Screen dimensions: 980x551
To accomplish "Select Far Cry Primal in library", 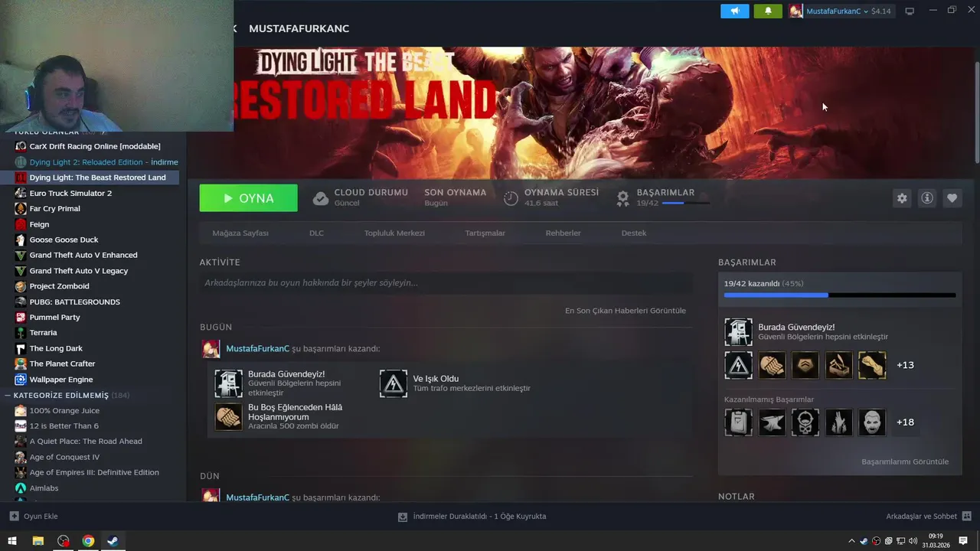I will 54,208.
